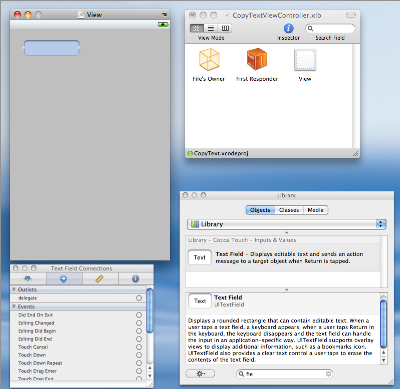Select the File's Owner cube icon
Screen dimensions: 400x389
click(x=209, y=60)
